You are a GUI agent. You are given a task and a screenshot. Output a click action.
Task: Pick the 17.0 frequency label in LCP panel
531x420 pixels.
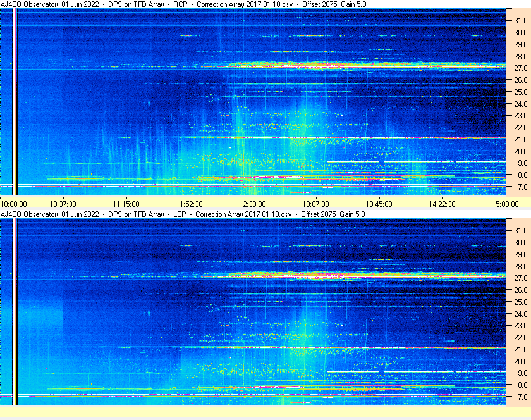pos(521,397)
